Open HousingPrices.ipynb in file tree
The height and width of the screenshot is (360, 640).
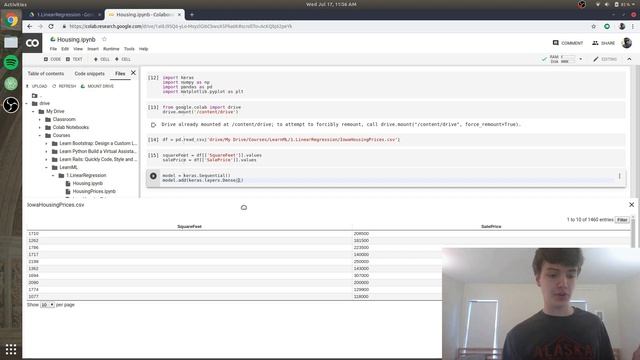pos(94,191)
